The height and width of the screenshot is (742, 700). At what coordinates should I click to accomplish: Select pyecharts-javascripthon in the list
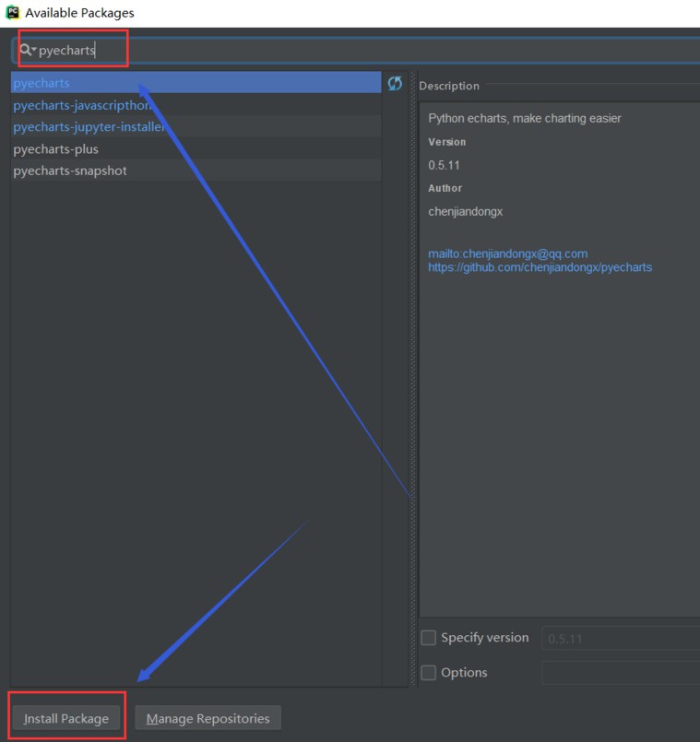pyautogui.click(x=196, y=105)
